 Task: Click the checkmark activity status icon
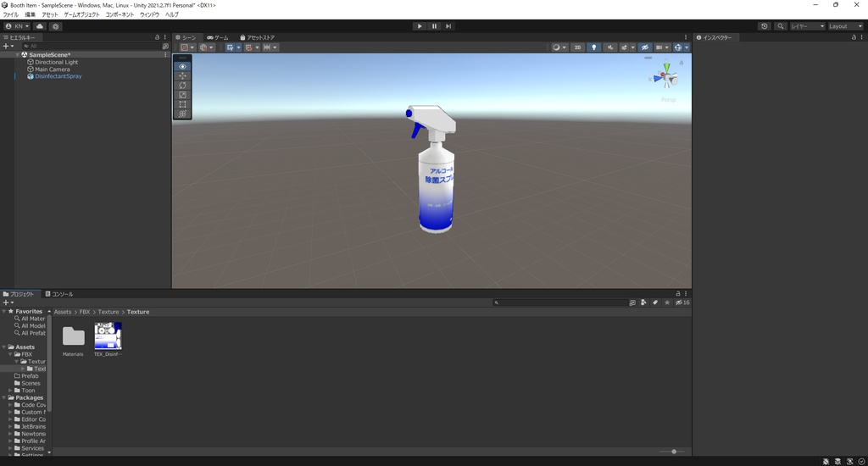[x=861, y=461]
